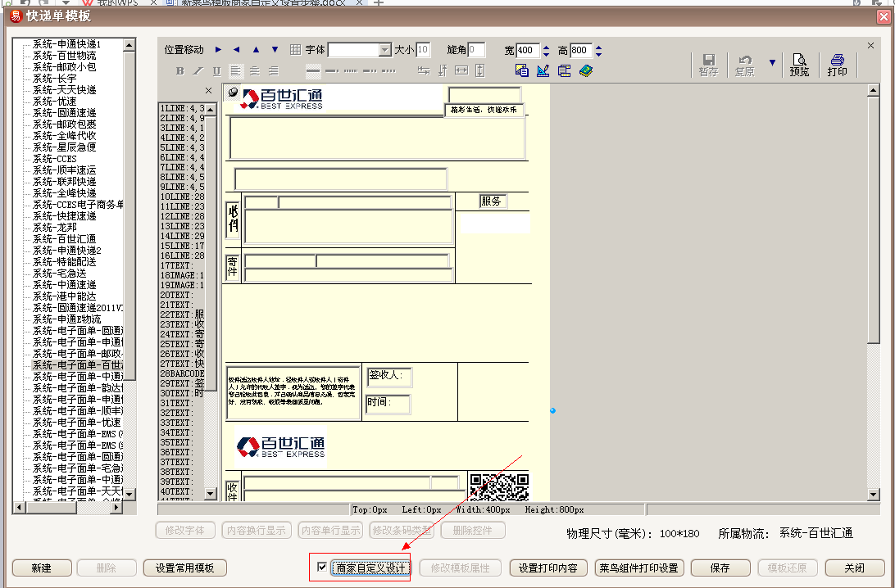The height and width of the screenshot is (588, 895).
Task: Click the 高 height input field
Action: tap(581, 50)
